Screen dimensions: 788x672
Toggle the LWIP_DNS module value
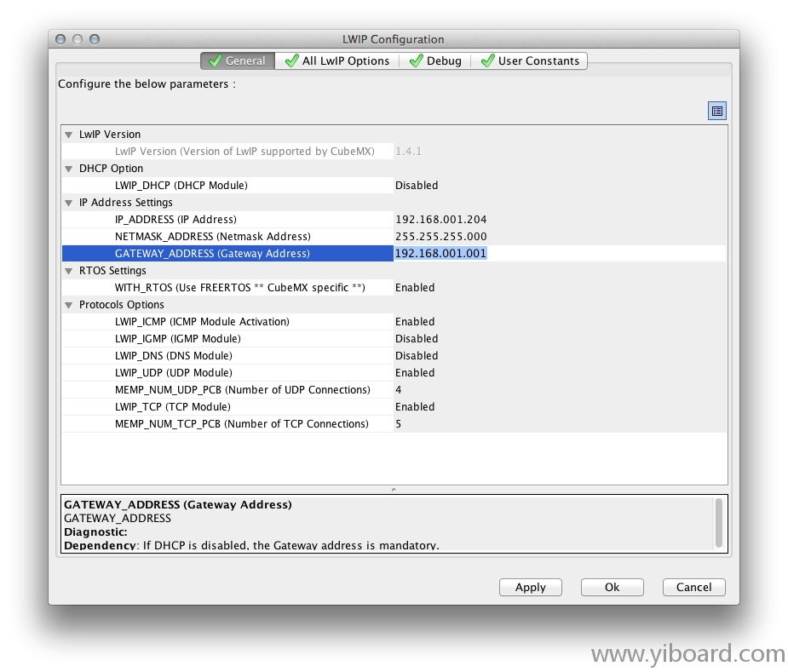tap(417, 356)
